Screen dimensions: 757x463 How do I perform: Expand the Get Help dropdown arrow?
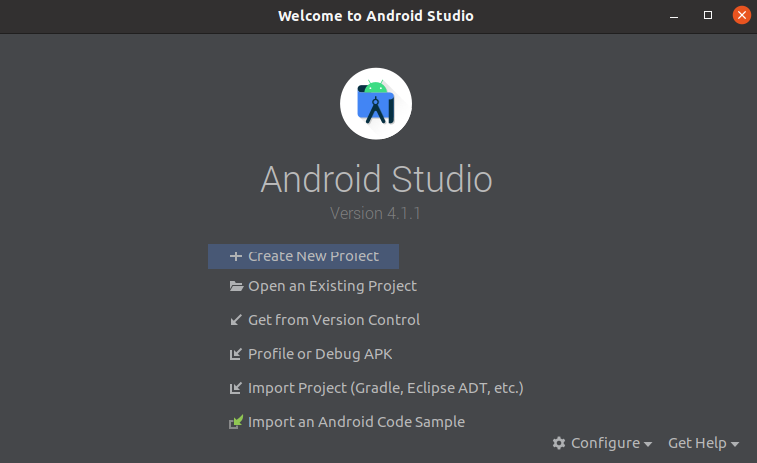coord(735,444)
